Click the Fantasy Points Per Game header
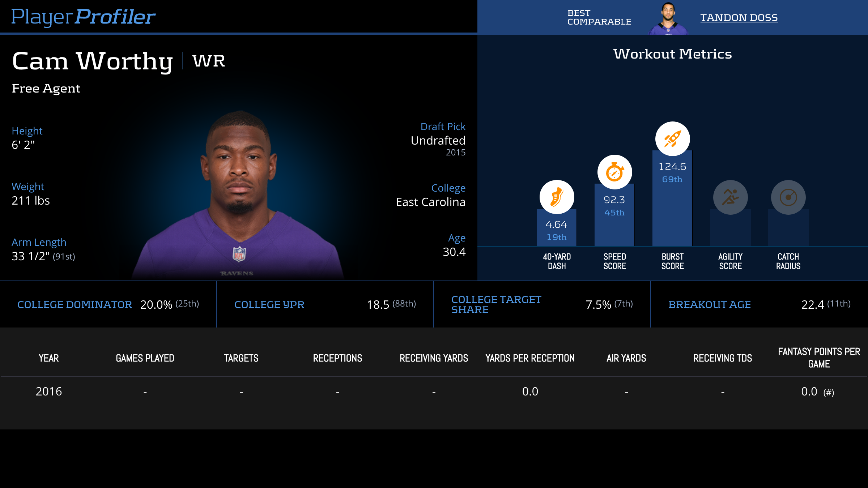Viewport: 868px width, 488px height. (x=819, y=358)
